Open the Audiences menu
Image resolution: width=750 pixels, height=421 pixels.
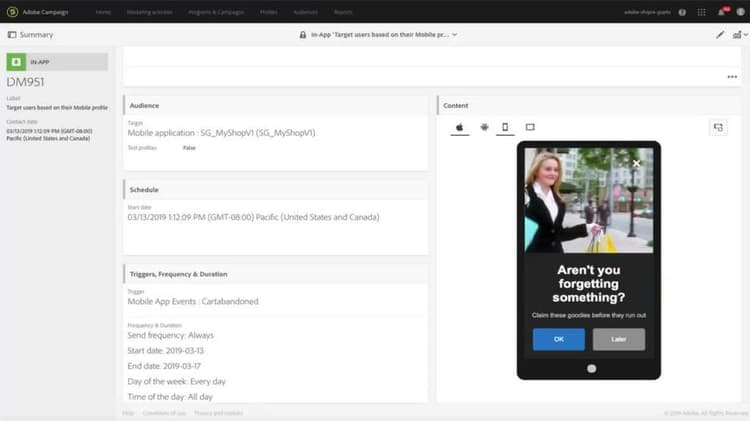(x=306, y=12)
